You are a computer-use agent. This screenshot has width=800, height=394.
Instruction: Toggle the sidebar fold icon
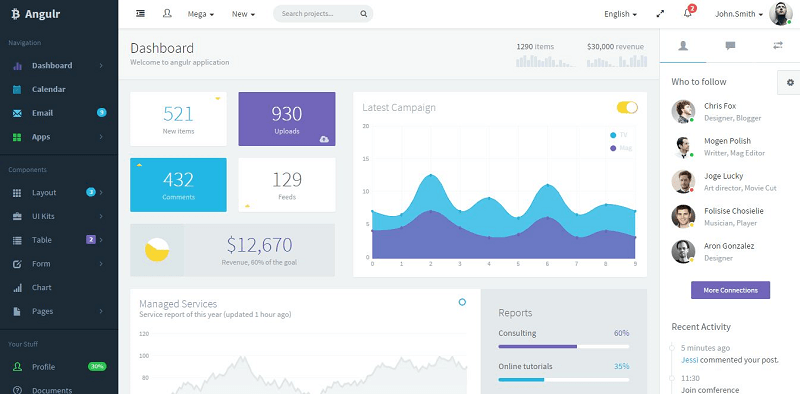click(140, 14)
